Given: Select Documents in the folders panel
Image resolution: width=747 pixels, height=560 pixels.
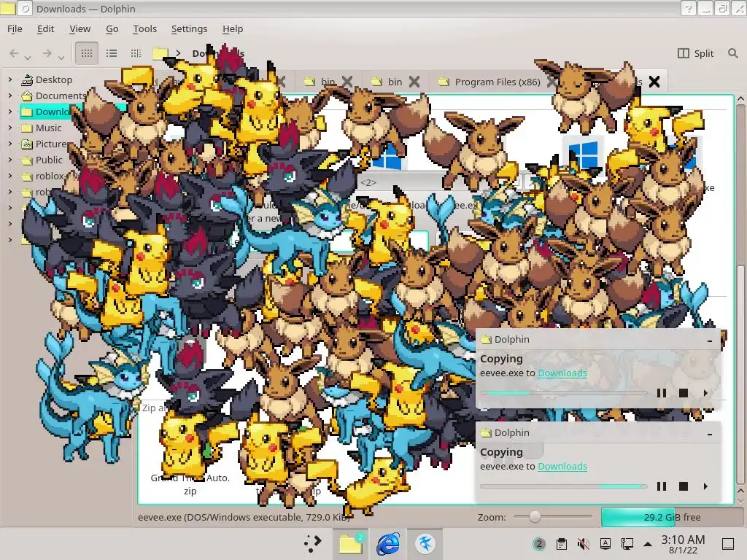Looking at the screenshot, I should (61, 96).
